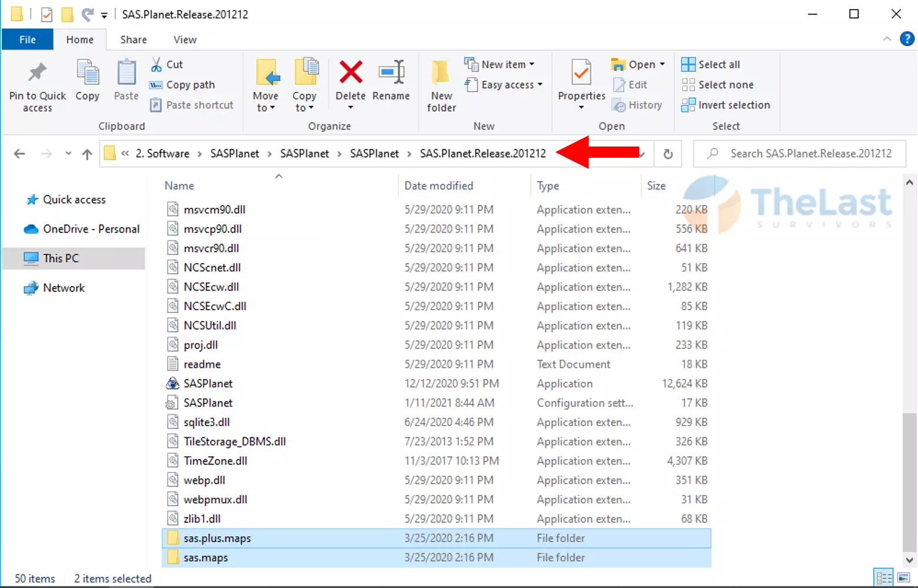Click the Refresh button beside address bar

668,154
